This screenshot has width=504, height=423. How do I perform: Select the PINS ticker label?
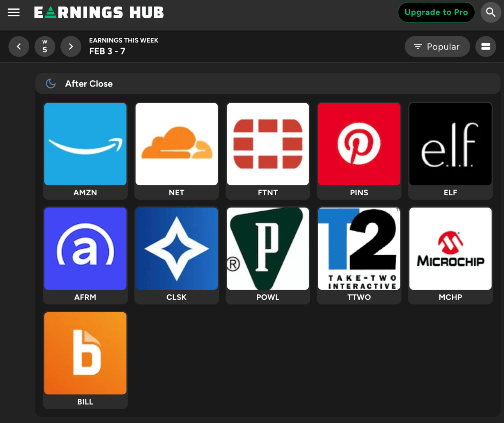click(x=359, y=193)
